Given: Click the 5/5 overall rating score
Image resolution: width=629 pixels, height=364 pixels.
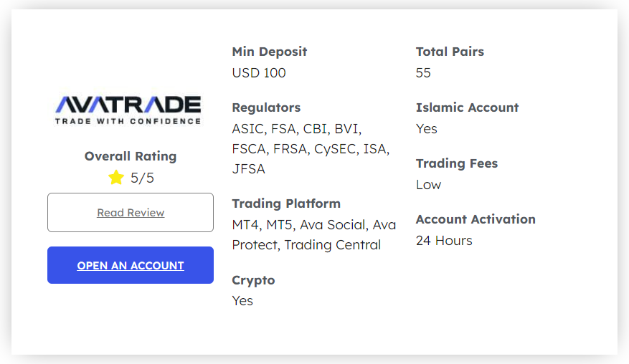Looking at the screenshot, I should pos(142,178).
